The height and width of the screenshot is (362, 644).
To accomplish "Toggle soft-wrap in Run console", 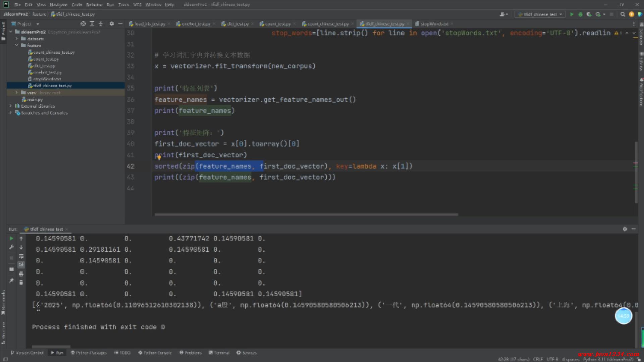I will click(x=21, y=256).
